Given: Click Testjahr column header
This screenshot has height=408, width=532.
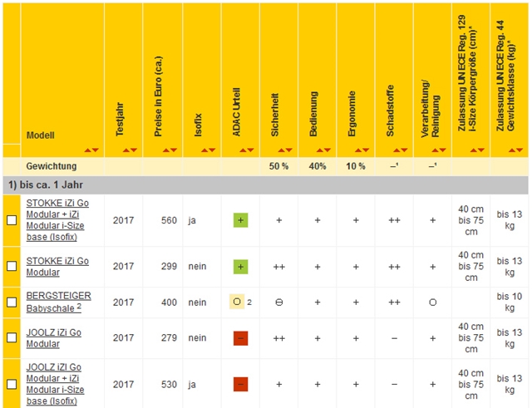Looking at the screenshot, I should pos(120,120).
